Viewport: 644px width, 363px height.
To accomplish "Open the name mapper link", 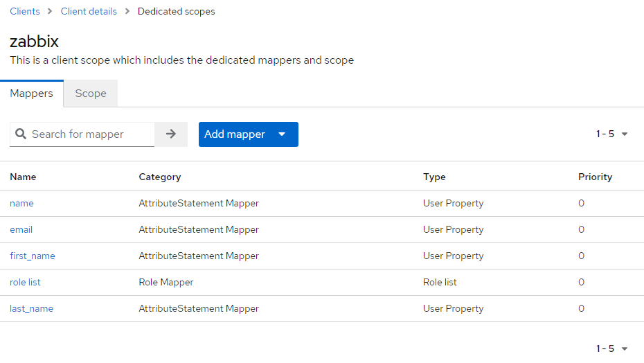I will (21, 204).
